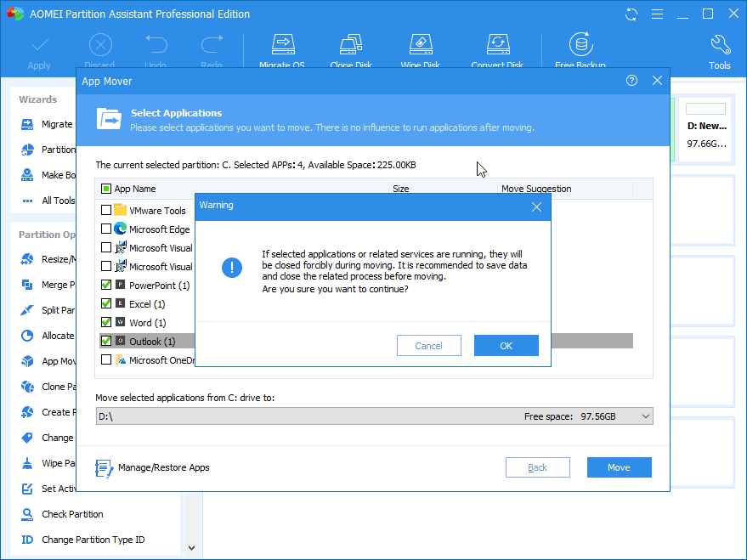
Task: Click the refresh icon in title bar
Action: point(631,14)
